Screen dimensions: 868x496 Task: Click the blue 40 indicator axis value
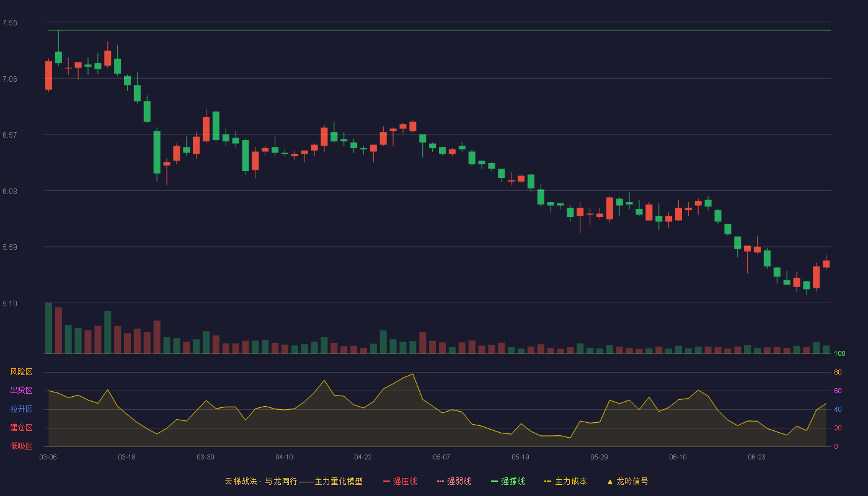tap(838, 409)
